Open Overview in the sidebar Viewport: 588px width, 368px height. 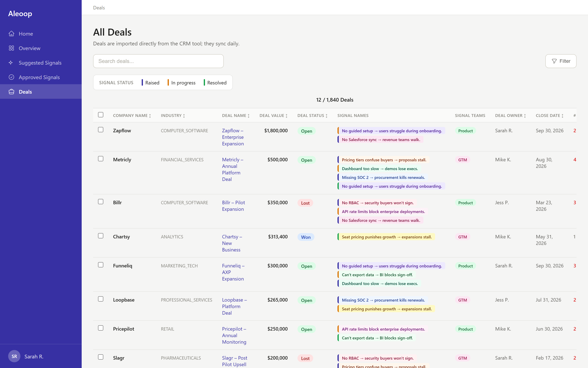click(x=41, y=48)
